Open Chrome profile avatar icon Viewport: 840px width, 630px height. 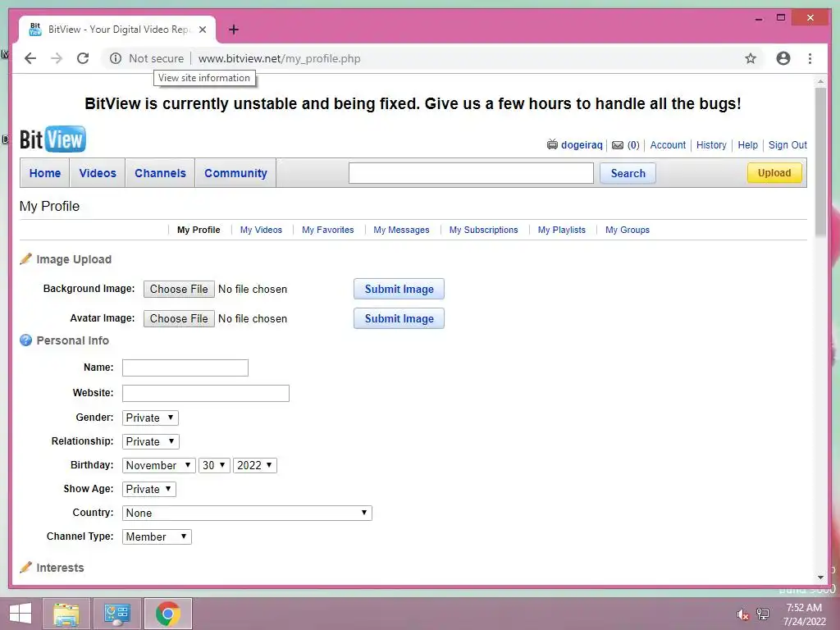point(783,58)
